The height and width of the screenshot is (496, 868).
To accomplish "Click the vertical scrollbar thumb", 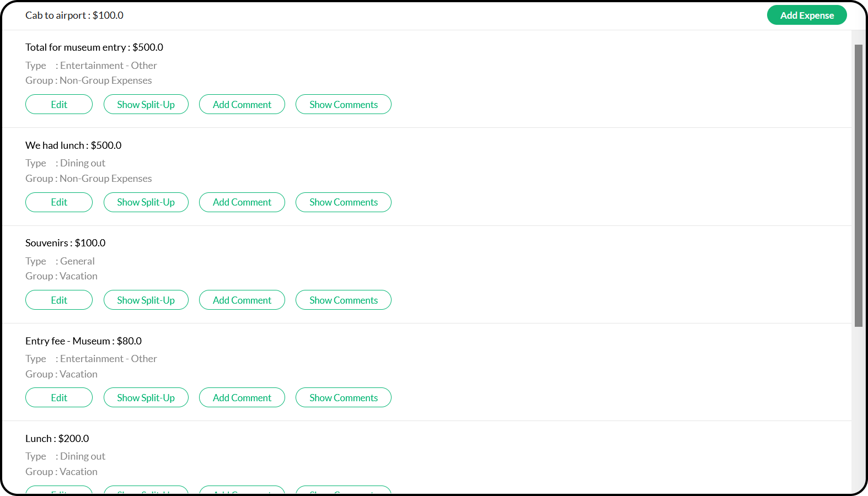I will click(x=859, y=186).
